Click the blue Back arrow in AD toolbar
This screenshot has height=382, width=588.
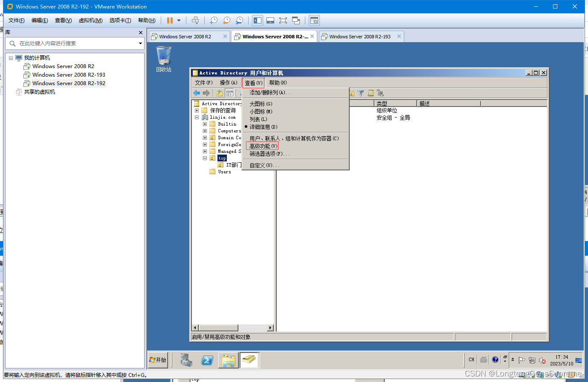(197, 93)
